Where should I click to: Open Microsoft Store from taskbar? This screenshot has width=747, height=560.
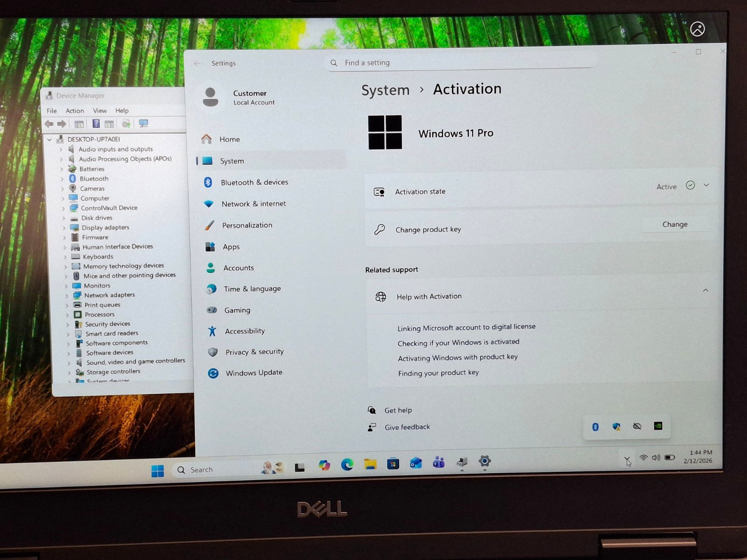coord(393,463)
